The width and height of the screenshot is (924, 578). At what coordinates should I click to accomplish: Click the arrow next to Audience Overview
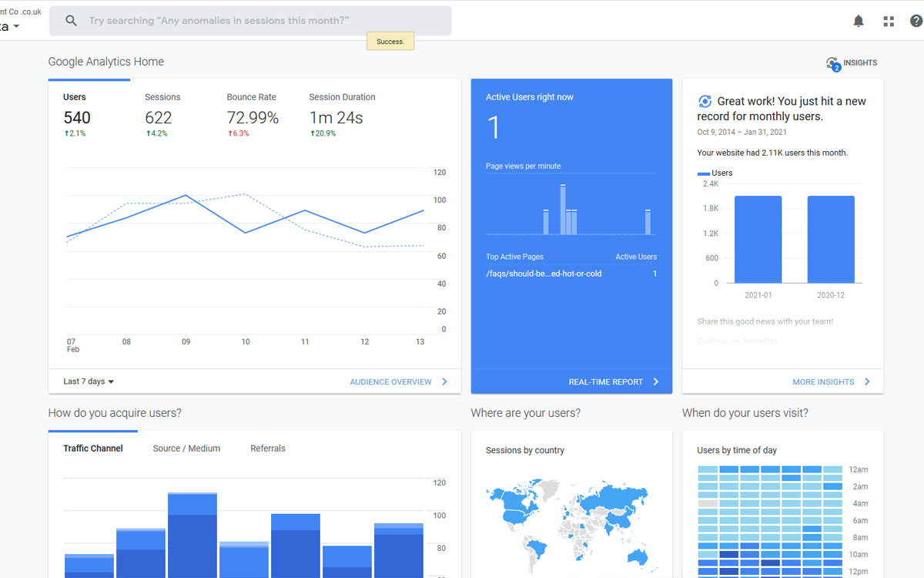[444, 381]
